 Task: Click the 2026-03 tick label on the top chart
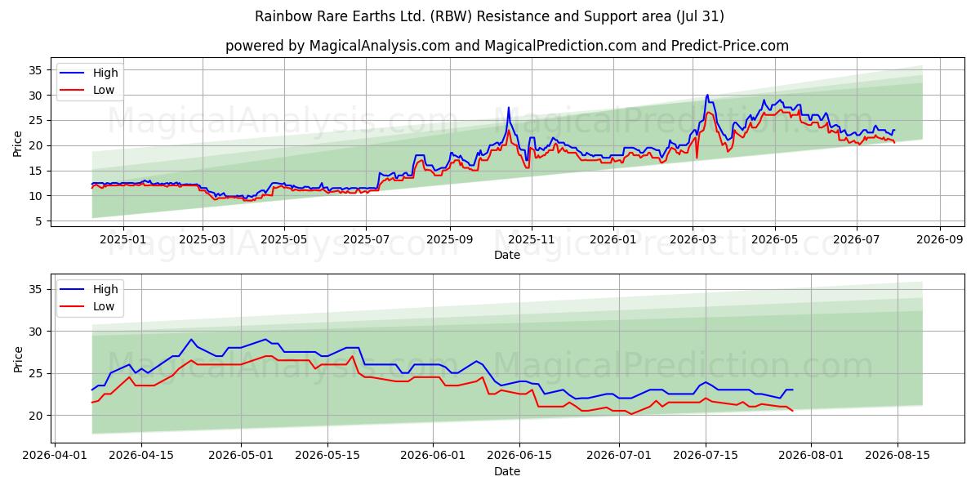click(693, 240)
